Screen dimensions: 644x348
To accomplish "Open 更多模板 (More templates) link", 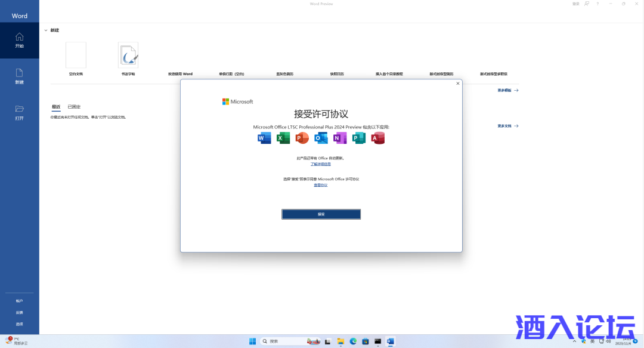I will 508,90.
